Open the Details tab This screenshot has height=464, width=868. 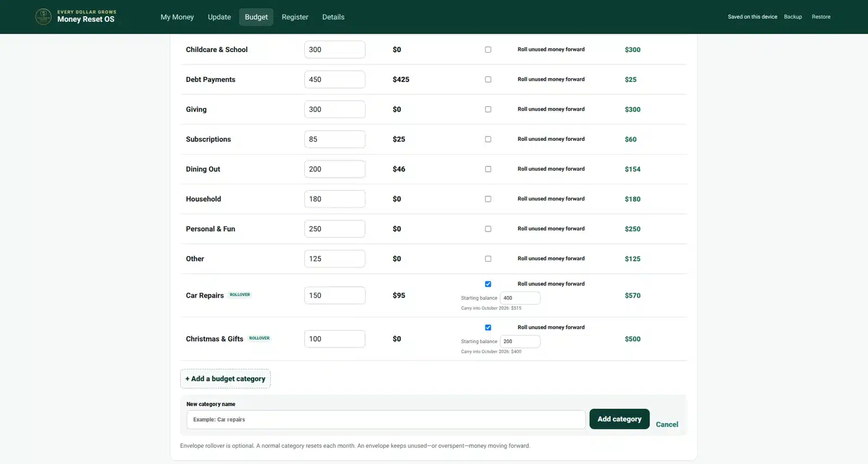click(333, 17)
